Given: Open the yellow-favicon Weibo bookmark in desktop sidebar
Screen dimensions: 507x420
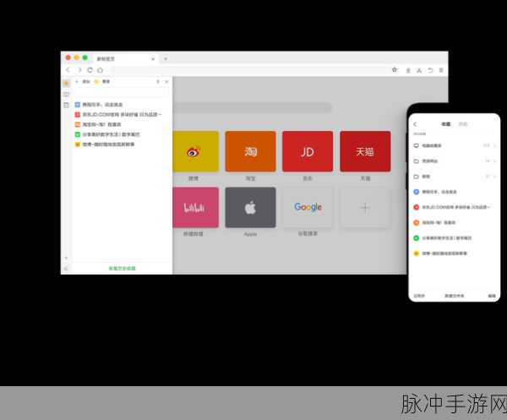Looking at the screenshot, I should point(105,145).
